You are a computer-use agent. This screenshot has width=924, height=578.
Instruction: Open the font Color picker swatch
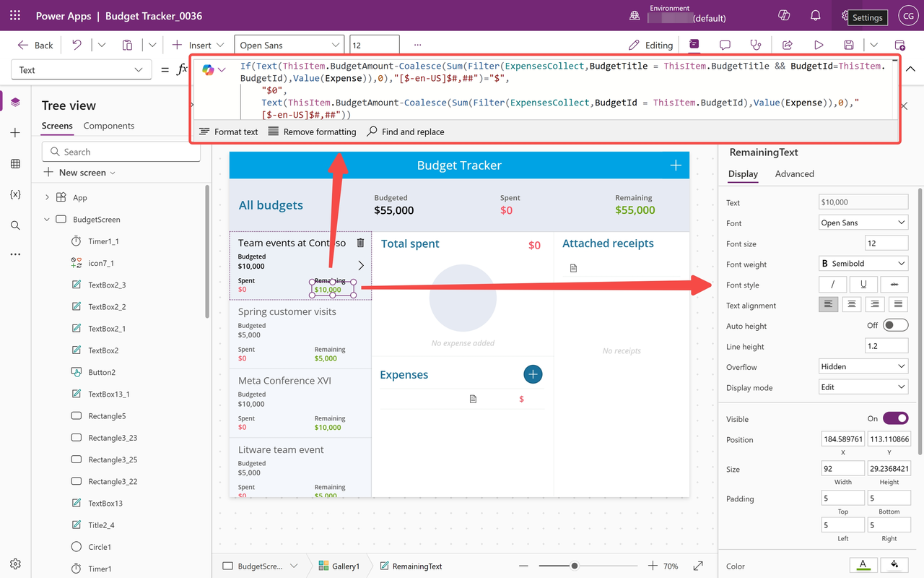coord(863,565)
